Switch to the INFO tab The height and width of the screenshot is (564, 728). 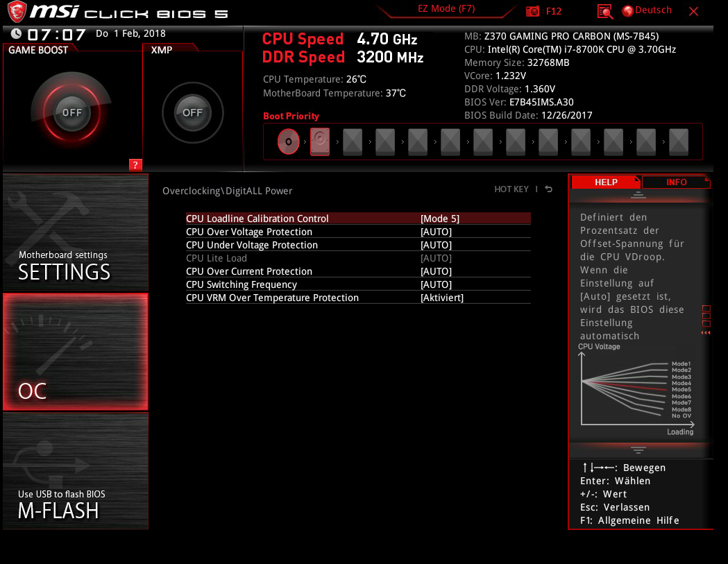tap(677, 182)
